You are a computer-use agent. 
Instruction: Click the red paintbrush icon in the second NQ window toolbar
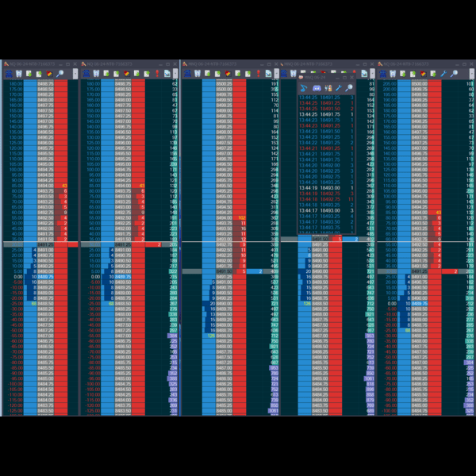127,74
